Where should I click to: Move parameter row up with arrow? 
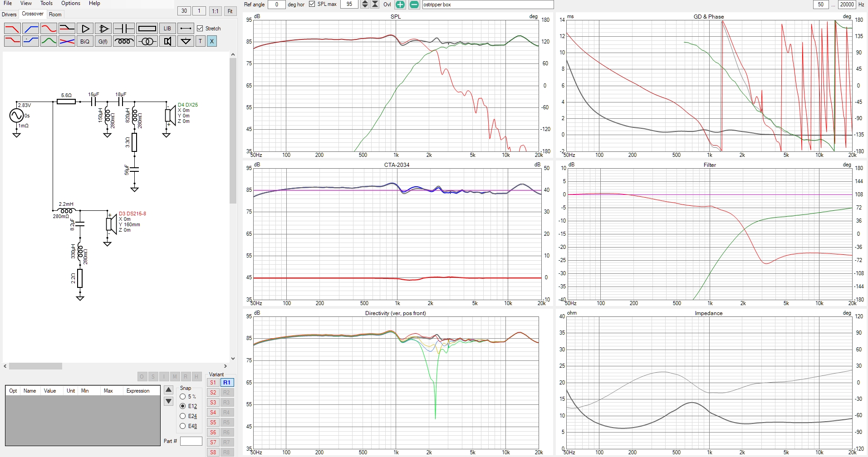click(168, 390)
